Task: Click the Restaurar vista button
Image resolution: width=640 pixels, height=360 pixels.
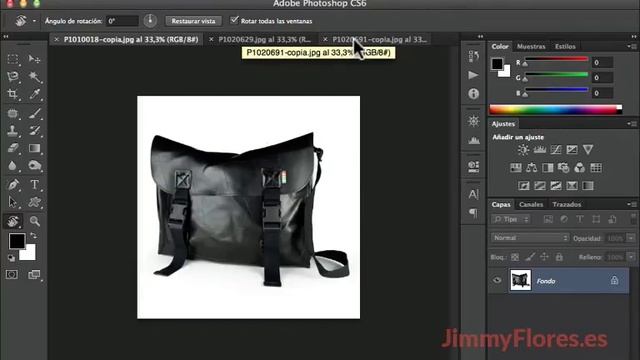Action: tap(193, 21)
